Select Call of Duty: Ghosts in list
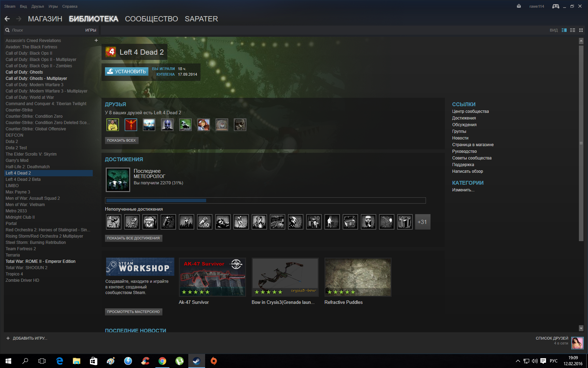 (24, 72)
